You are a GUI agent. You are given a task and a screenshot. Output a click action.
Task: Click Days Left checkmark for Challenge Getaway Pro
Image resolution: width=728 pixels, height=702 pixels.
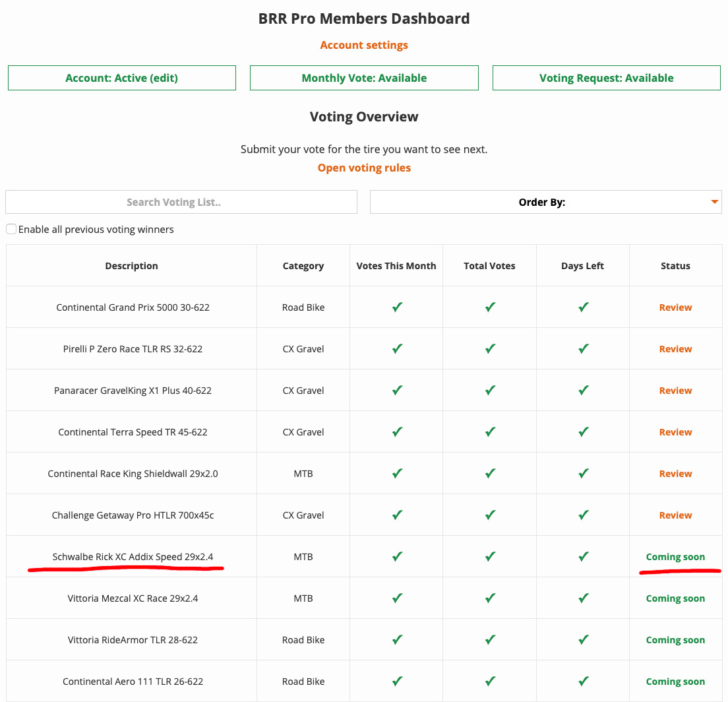click(x=583, y=515)
